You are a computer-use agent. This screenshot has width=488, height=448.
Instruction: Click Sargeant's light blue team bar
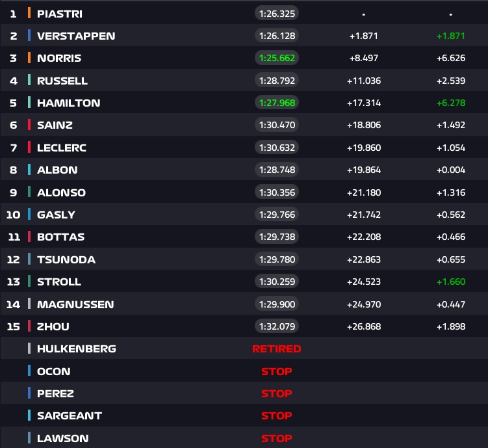click(x=29, y=415)
